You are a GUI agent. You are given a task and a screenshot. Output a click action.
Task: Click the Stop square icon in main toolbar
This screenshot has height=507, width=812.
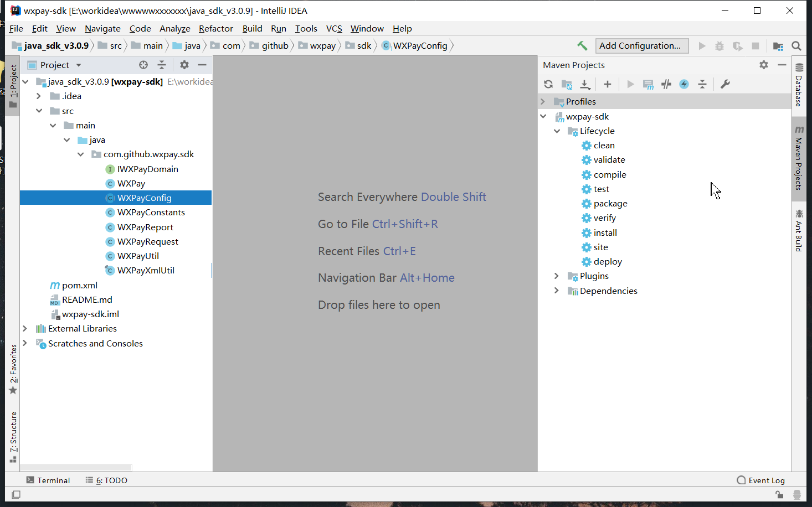click(x=756, y=46)
